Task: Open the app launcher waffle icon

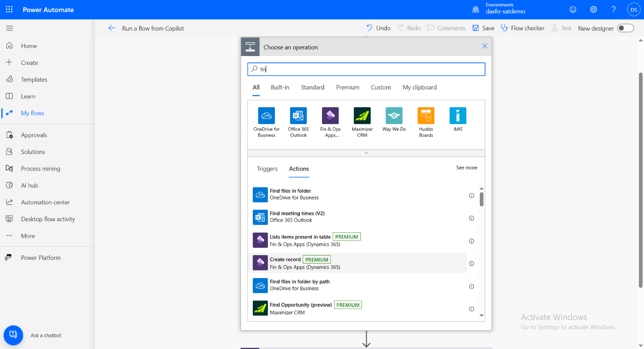Action: coord(9,9)
